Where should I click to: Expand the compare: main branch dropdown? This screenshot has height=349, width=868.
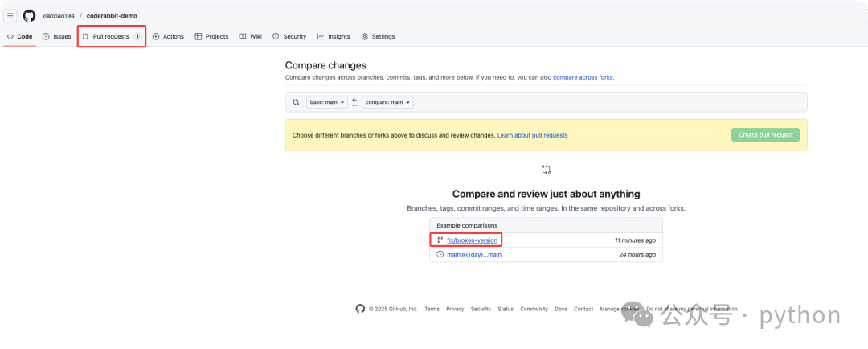tap(387, 102)
